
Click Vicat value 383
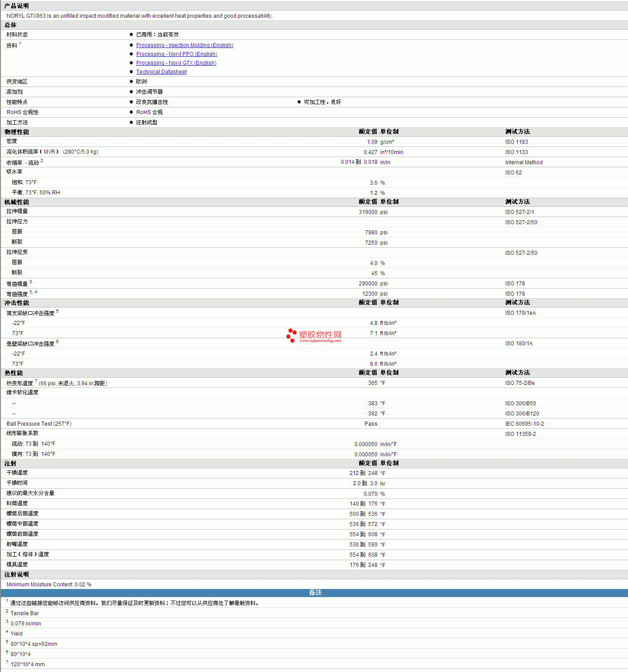click(373, 403)
